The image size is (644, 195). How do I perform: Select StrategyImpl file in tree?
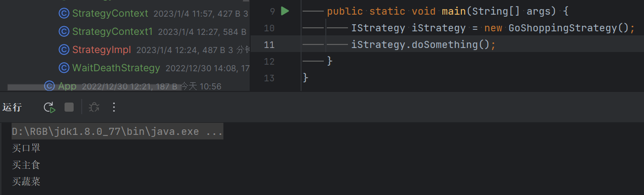click(x=101, y=50)
